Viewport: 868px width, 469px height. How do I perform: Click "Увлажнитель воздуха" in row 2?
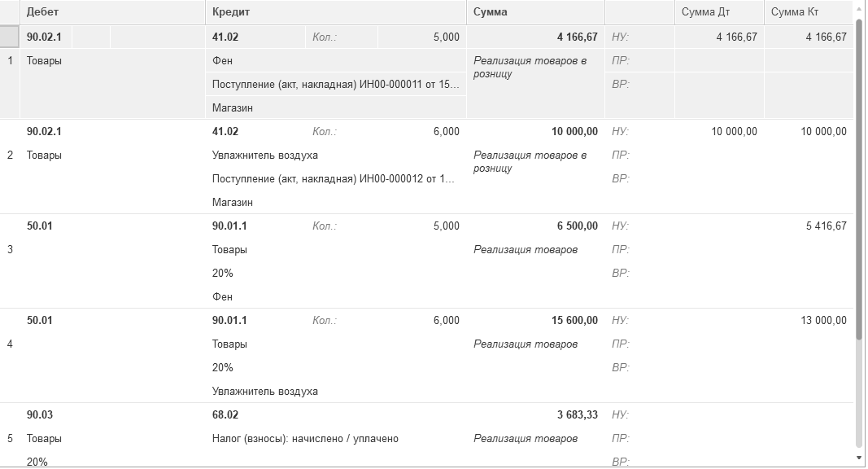pyautogui.click(x=265, y=156)
